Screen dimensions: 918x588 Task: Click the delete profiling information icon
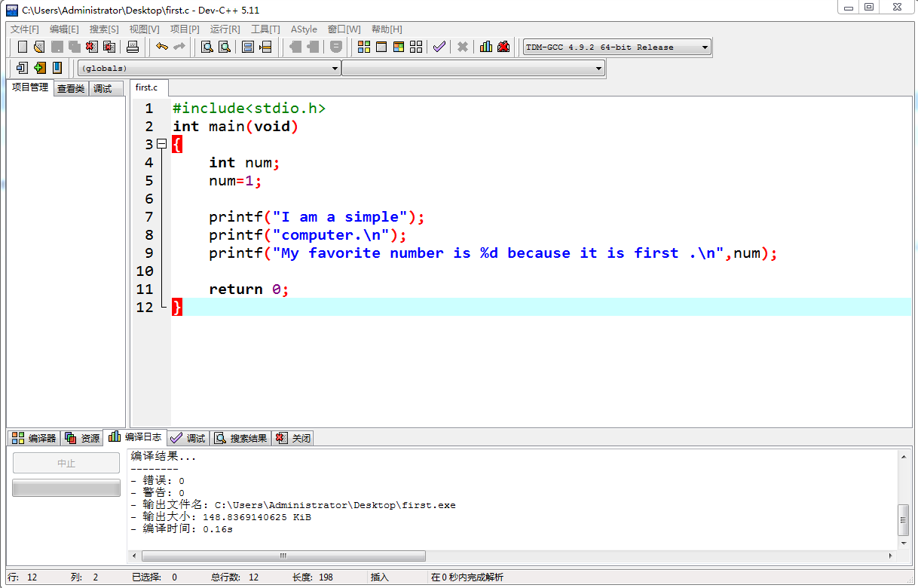[503, 47]
